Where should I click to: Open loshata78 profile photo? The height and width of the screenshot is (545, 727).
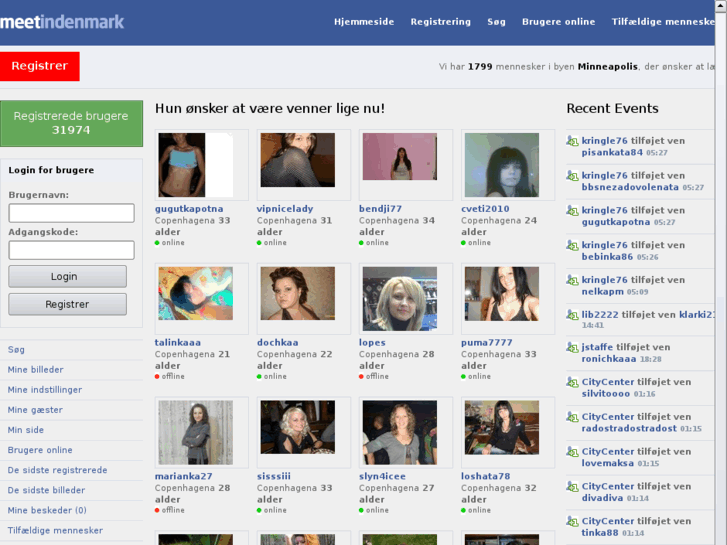tap(502, 427)
